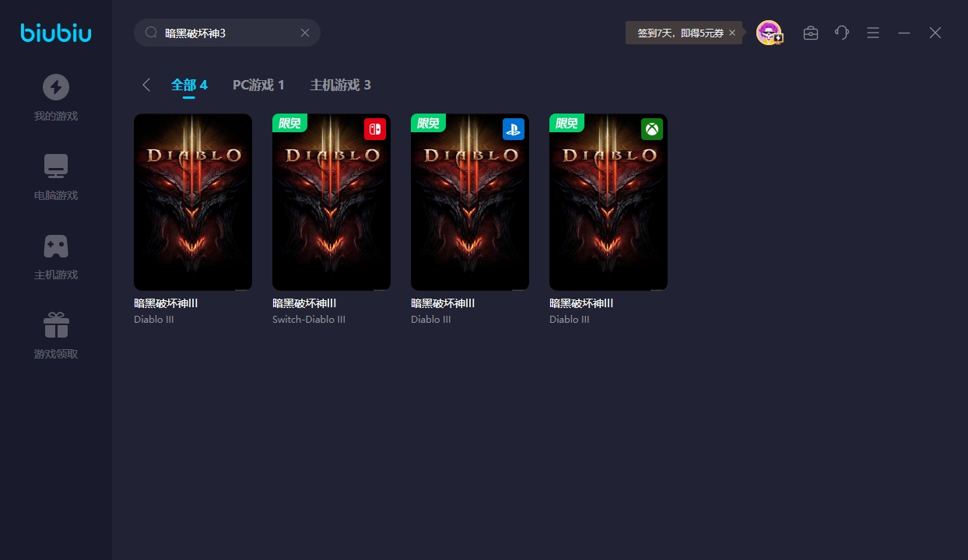Click 限免 tag on PlayStation card

click(428, 123)
